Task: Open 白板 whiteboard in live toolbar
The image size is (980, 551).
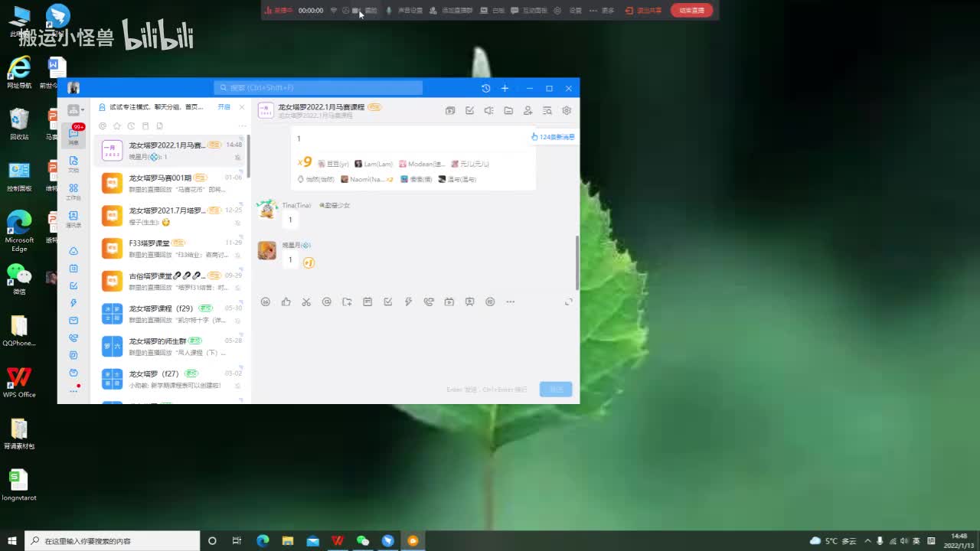Action: 492,10
